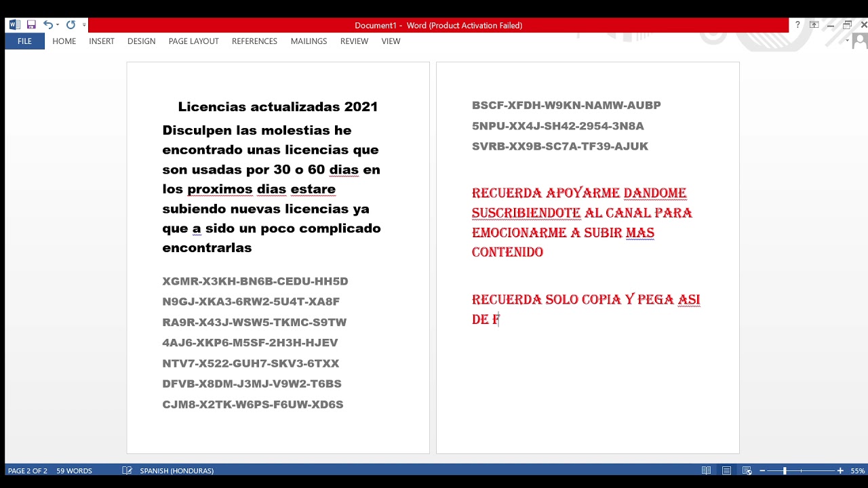Image resolution: width=868 pixels, height=488 pixels.
Task: Open the REVIEW ribbon tab
Action: tap(354, 41)
